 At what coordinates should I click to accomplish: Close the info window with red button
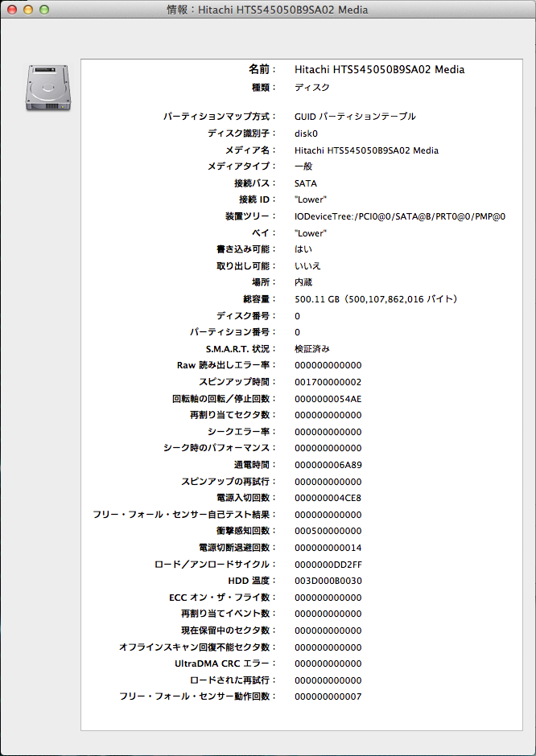click(12, 10)
